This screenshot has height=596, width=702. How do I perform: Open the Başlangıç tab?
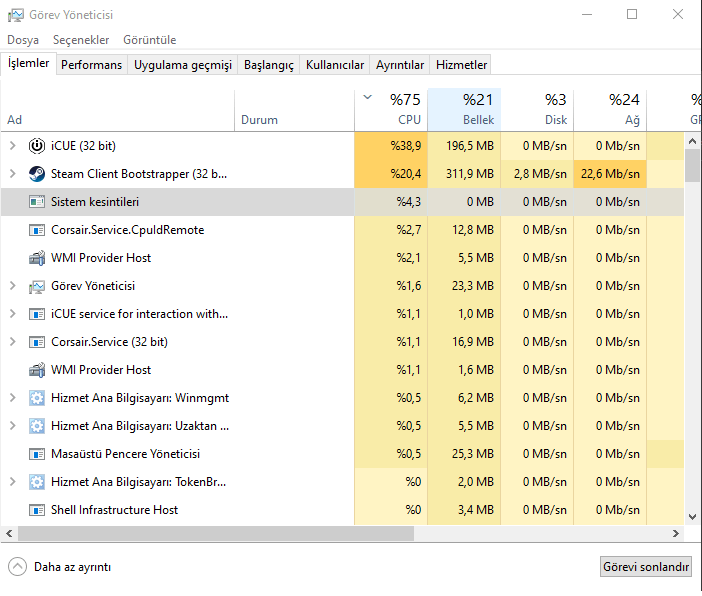pos(269,65)
